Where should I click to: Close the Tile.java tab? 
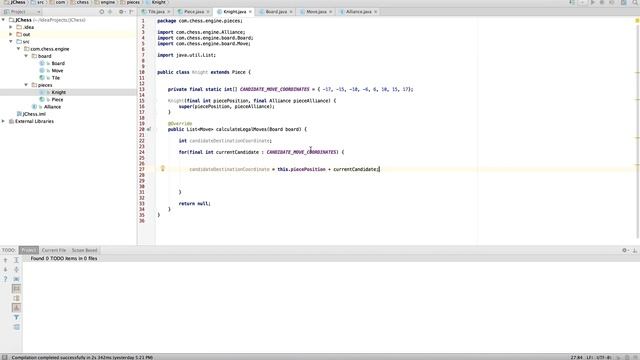pyautogui.click(x=169, y=12)
